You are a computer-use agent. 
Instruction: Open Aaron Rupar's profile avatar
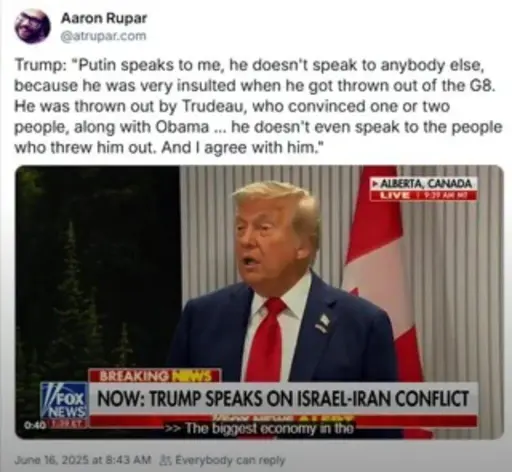[x=32, y=27]
